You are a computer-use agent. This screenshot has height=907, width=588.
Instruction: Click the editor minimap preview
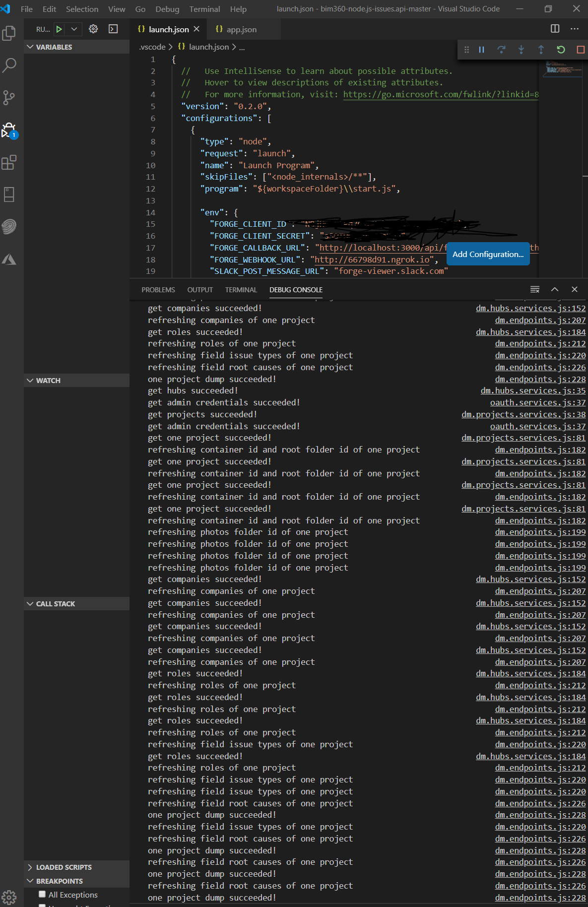563,69
